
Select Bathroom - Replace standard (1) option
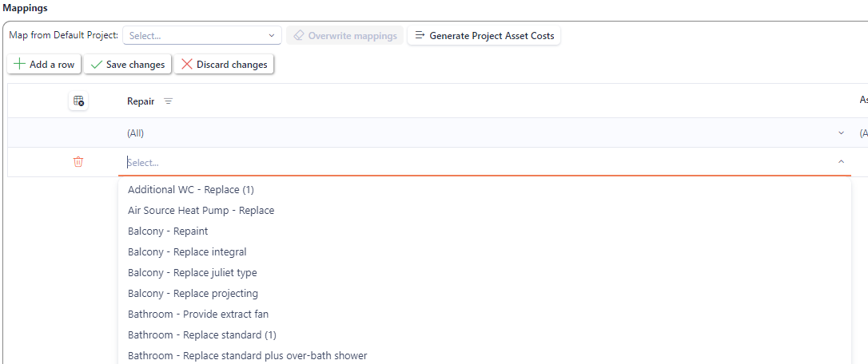(201, 335)
